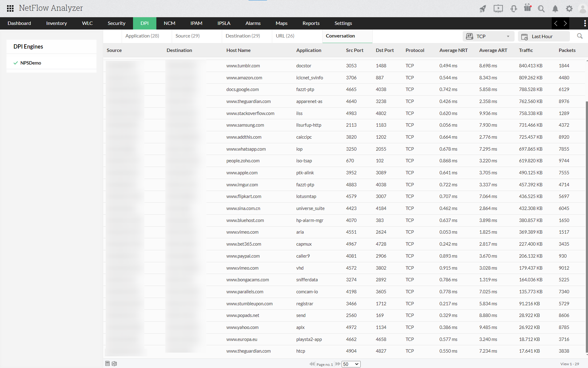Image resolution: width=588 pixels, height=368 pixels.
Task: Sort by the Application column header
Action: [309, 50]
